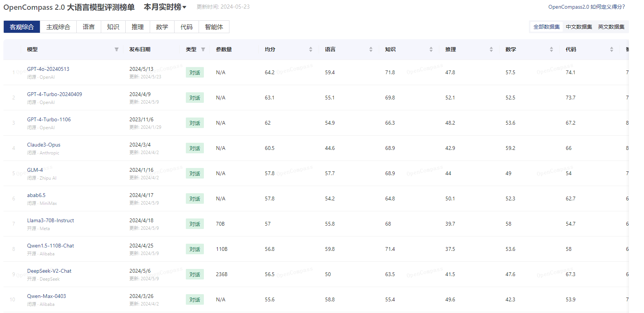The width and height of the screenshot is (644, 313).
Task: Click the 对话 tag on Llama3-70B-Instruct row
Action: 194,224
